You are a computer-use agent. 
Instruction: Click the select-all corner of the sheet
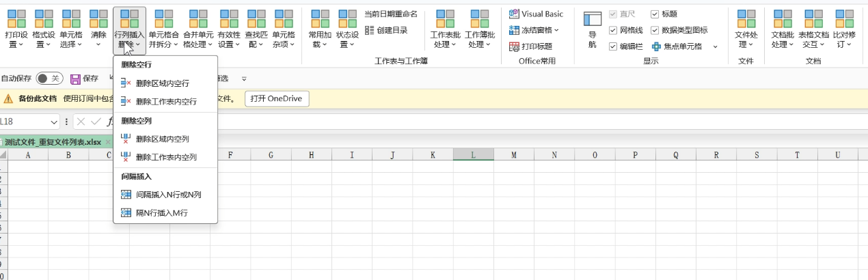[x=3, y=155]
